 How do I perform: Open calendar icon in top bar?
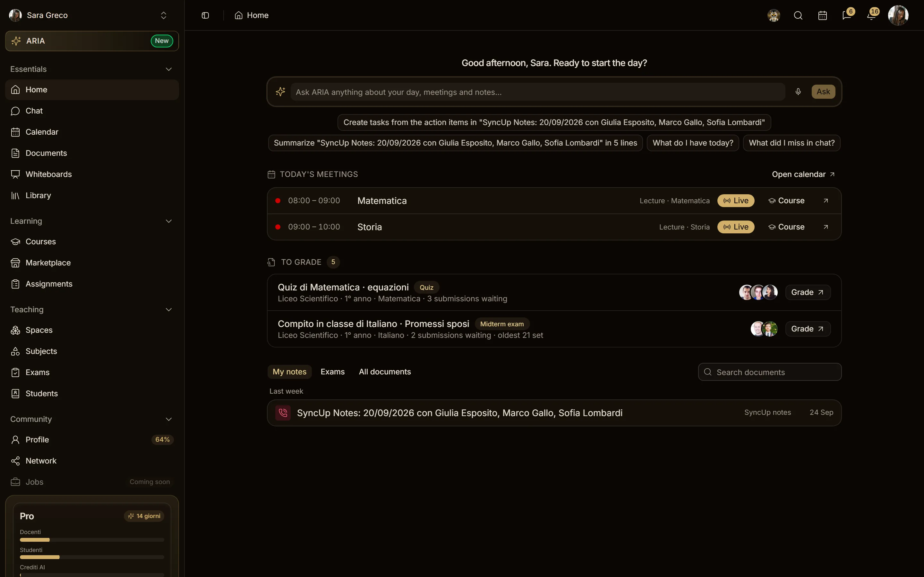(822, 15)
